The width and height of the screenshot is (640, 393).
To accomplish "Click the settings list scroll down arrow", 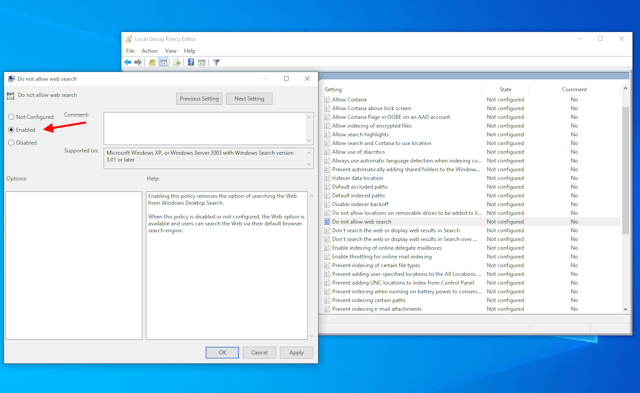I will click(625, 309).
